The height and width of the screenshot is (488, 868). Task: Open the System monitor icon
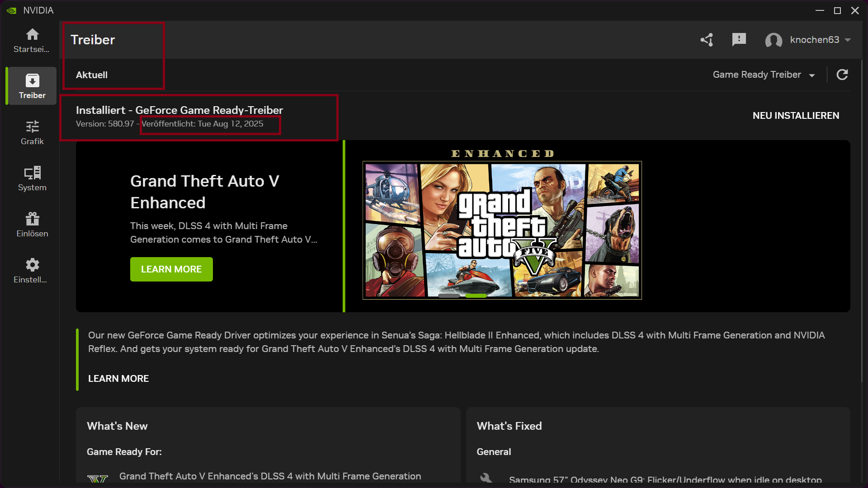(x=32, y=173)
